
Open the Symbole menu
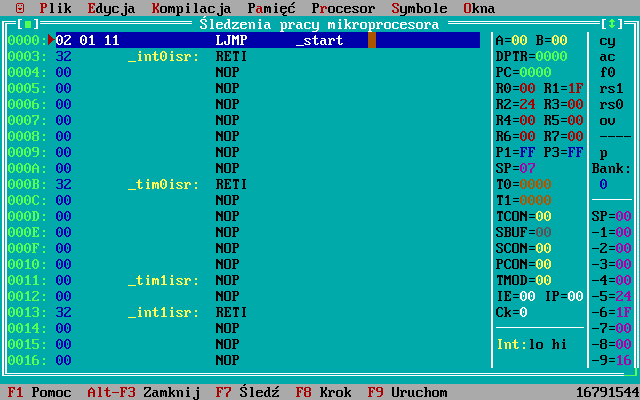[420, 8]
